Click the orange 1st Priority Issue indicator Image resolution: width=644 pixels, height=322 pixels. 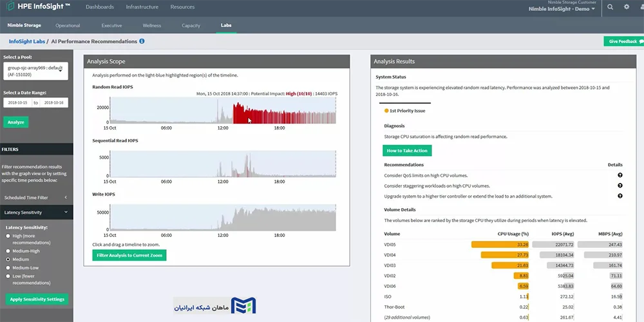386,111
